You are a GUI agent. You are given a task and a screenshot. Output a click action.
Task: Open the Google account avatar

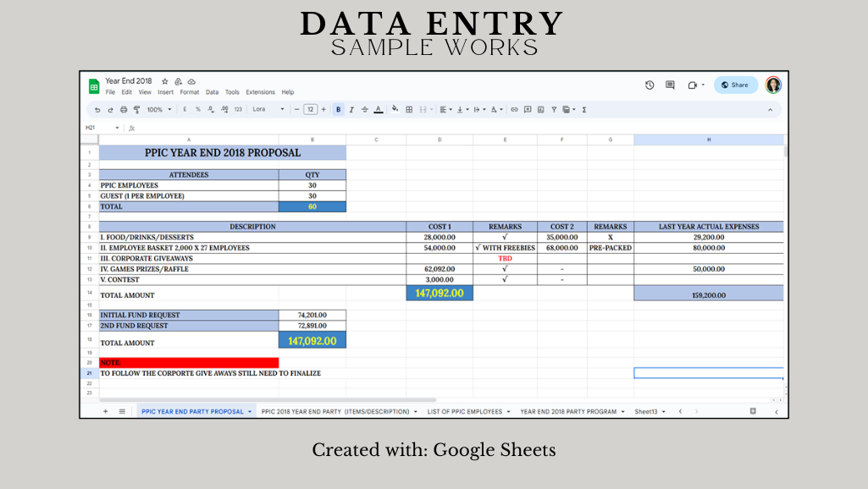(x=773, y=85)
